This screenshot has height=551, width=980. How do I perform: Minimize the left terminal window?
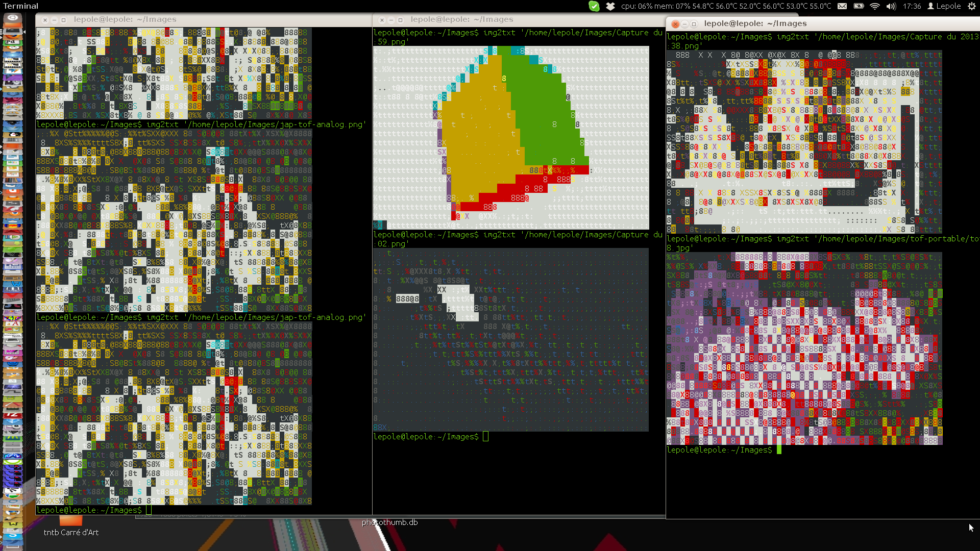click(54, 20)
